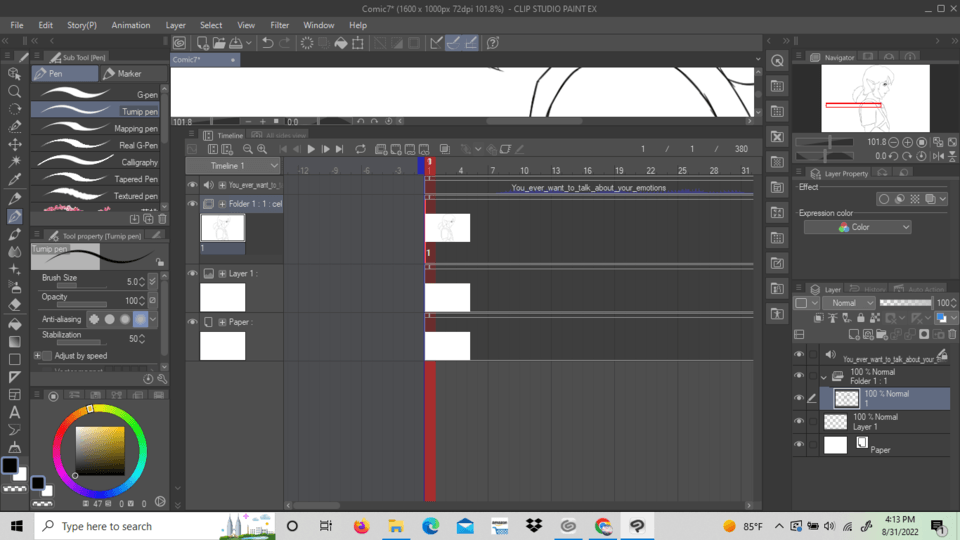Expand Layer 1 track in timeline

coord(222,274)
